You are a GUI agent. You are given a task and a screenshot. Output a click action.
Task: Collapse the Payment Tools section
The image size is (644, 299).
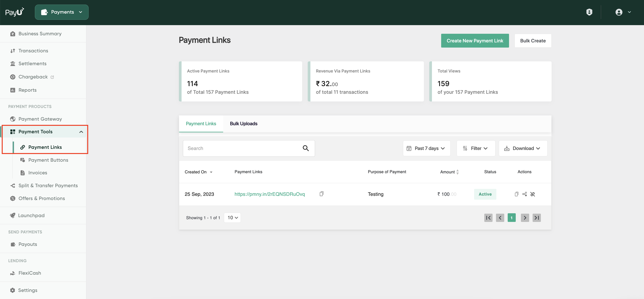click(x=81, y=132)
